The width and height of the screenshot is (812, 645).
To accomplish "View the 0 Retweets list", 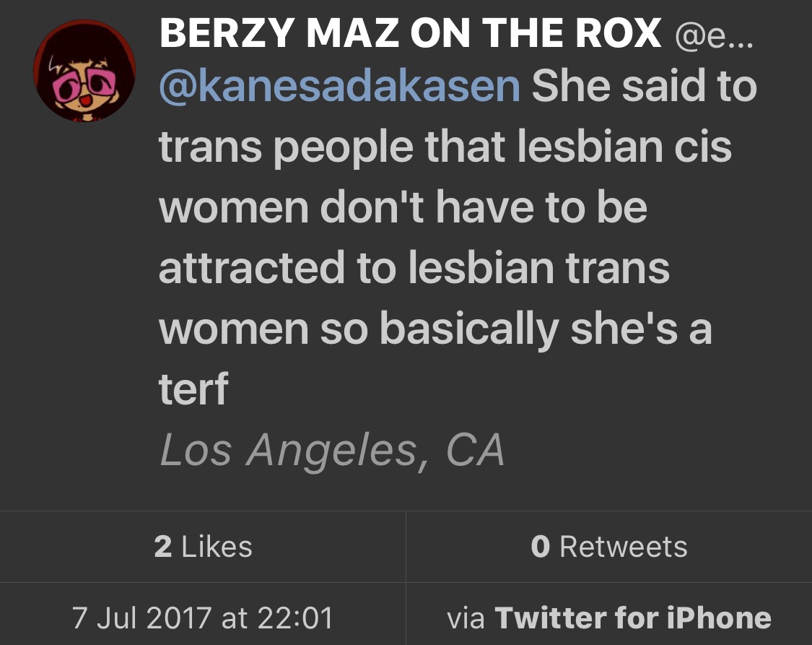I will pyautogui.click(x=608, y=547).
